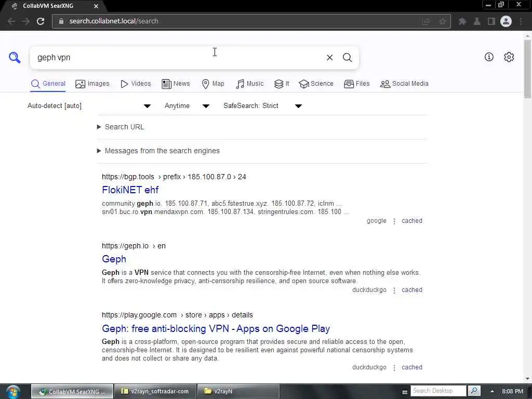The height and width of the screenshot is (399, 532).
Task: Click the Windows Start button
Action: point(13,392)
